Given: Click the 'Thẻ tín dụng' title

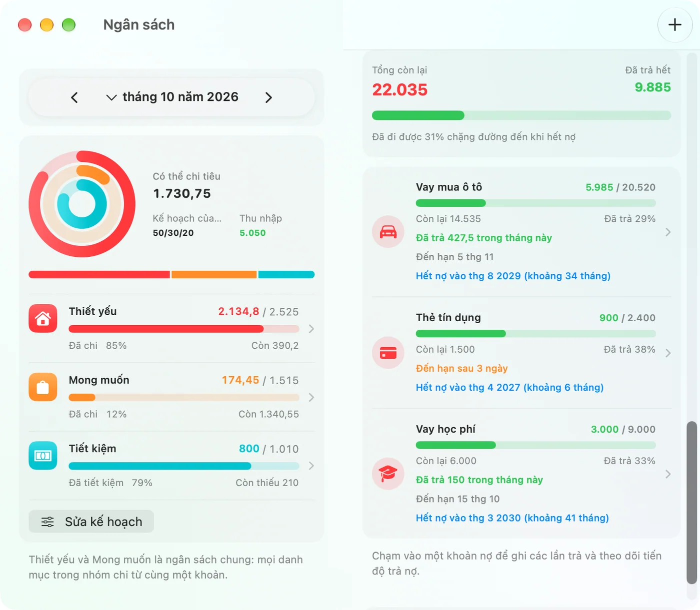Looking at the screenshot, I should [448, 318].
